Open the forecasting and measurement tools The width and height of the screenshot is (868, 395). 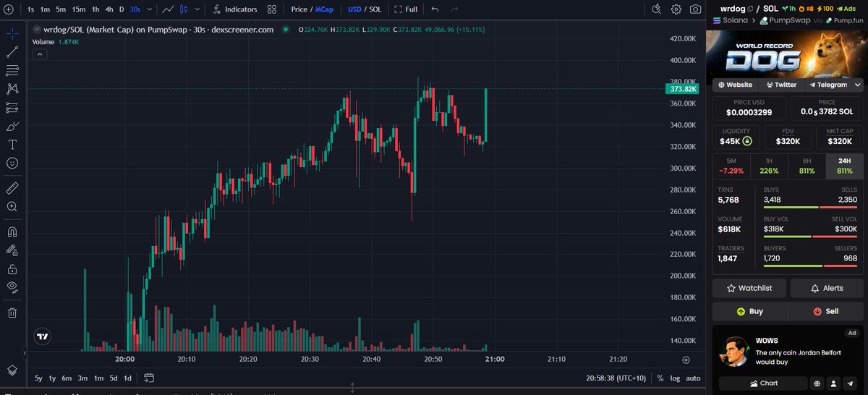point(12,108)
